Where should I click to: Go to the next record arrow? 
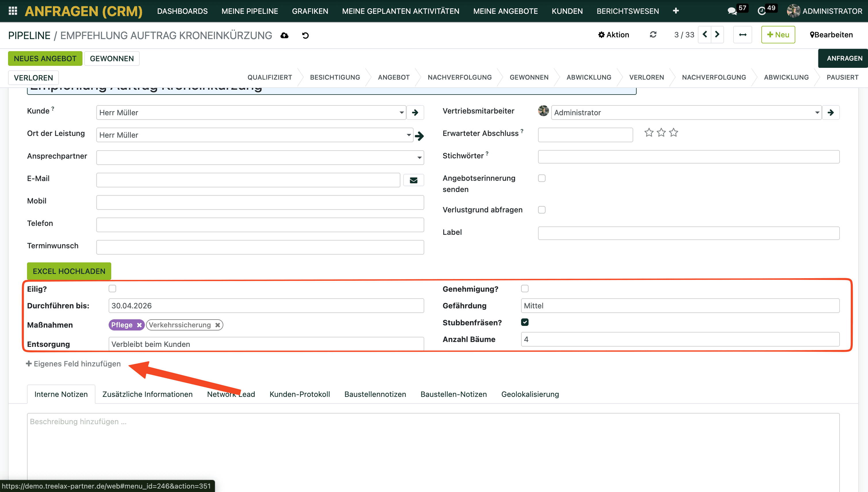coord(717,34)
